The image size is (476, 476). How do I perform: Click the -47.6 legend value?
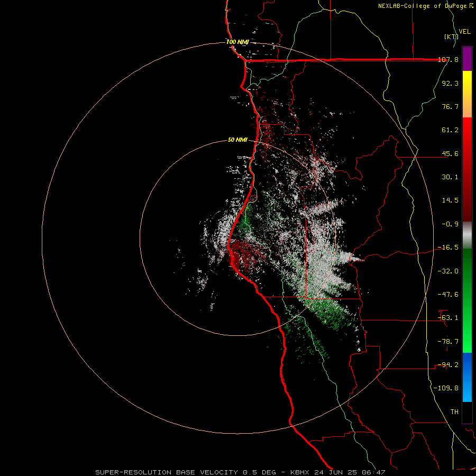coord(448,295)
